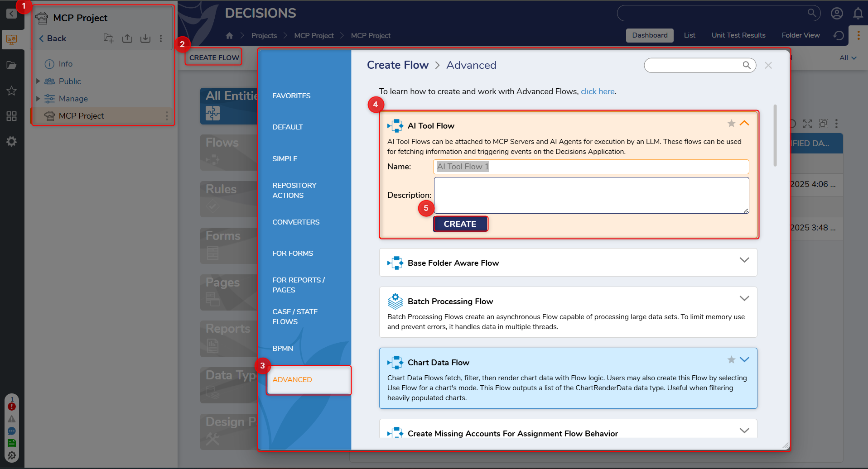Click the green document status icon
The height and width of the screenshot is (469, 868).
[12, 443]
